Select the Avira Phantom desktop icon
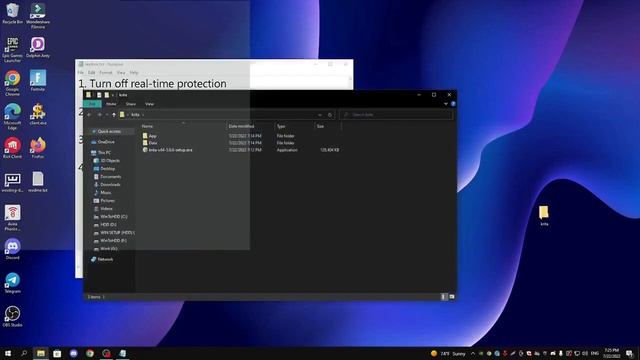 point(12,218)
